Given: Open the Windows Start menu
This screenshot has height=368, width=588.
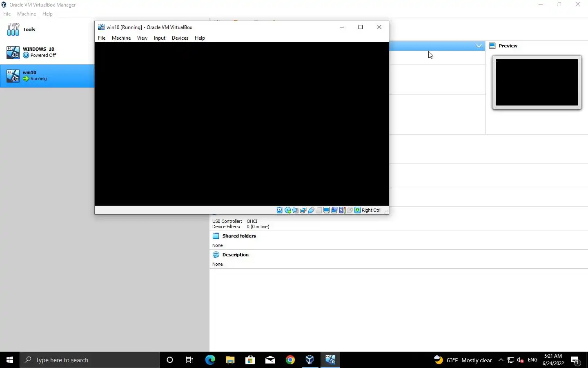Looking at the screenshot, I should click(x=10, y=360).
